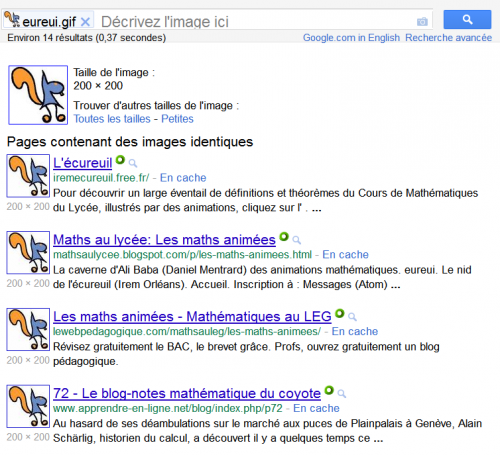Open En cache for iremecureuil.free.fr

(183, 178)
